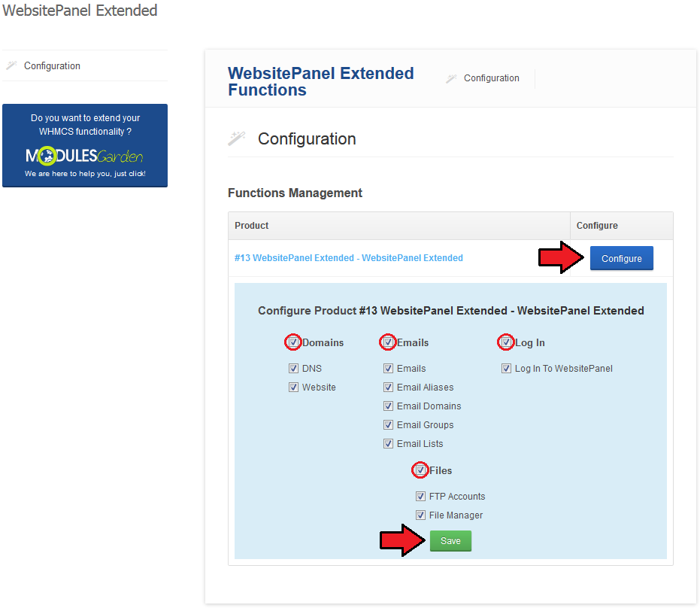Toggle the Domains group checkbox
700x608 pixels.
[x=293, y=342]
